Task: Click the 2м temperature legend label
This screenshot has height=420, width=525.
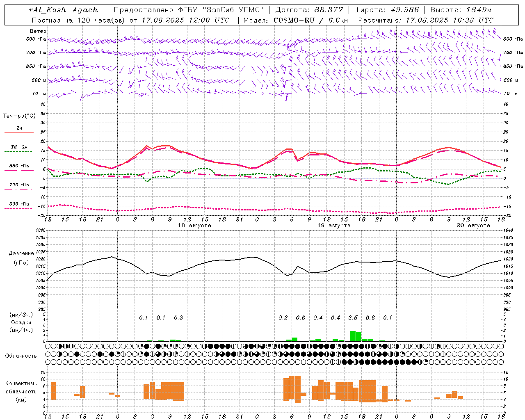Action: click(19, 128)
